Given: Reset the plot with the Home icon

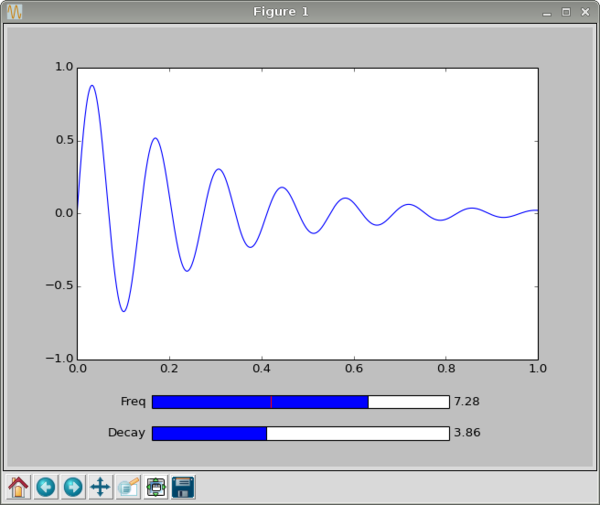Looking at the screenshot, I should coord(19,487).
